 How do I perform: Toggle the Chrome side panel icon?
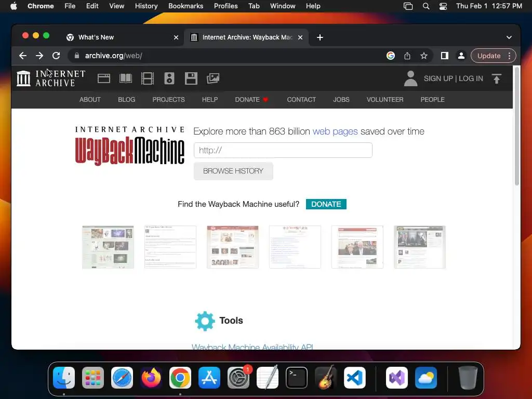tap(445, 56)
